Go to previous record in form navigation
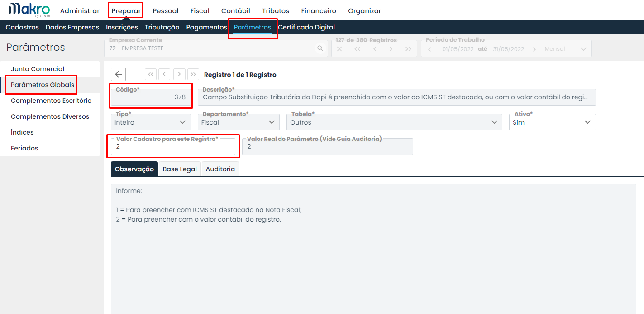This screenshot has height=314, width=644. (x=164, y=74)
